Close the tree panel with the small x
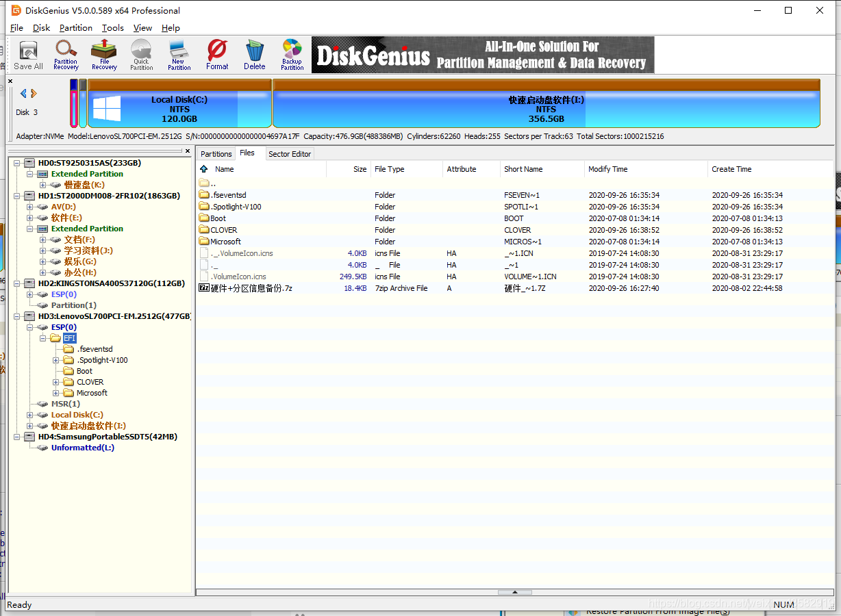 (188, 151)
